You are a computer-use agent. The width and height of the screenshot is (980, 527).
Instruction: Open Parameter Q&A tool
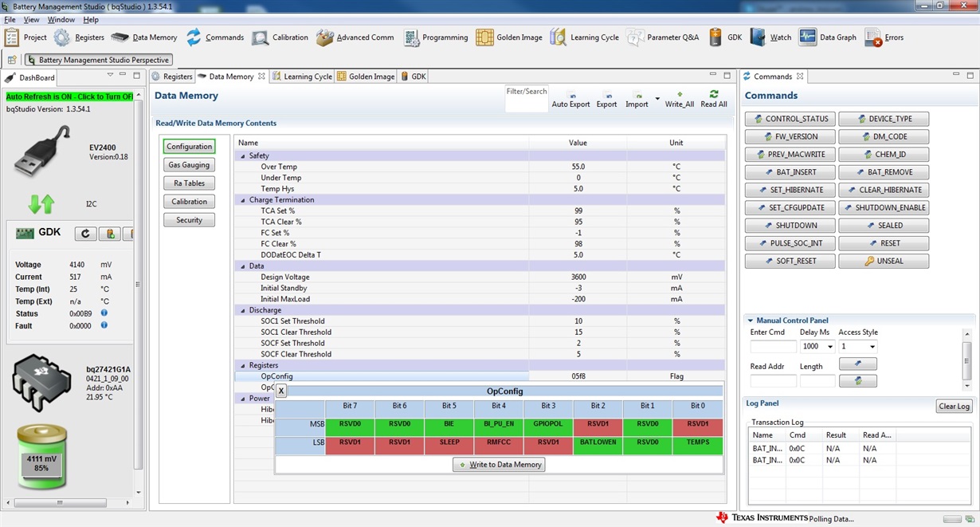point(663,37)
